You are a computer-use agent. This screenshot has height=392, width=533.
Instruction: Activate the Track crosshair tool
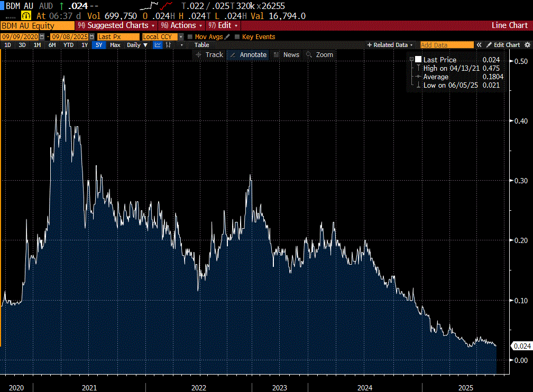click(x=209, y=54)
